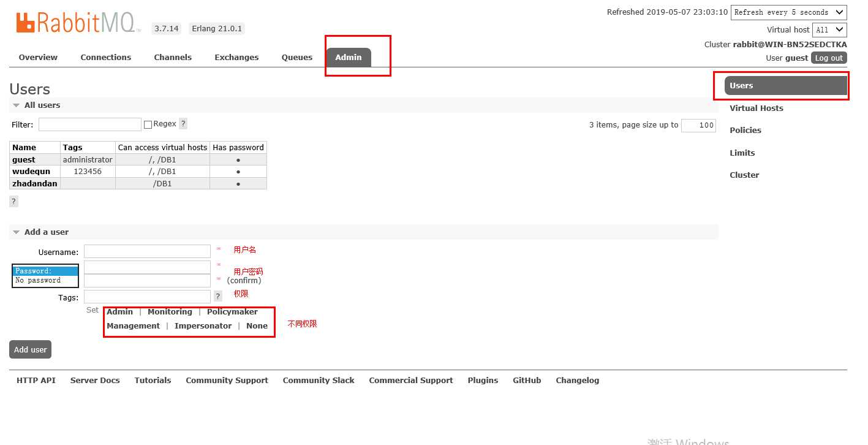Open the Virtual host dropdown
The height and width of the screenshot is (445, 868).
coord(829,29)
